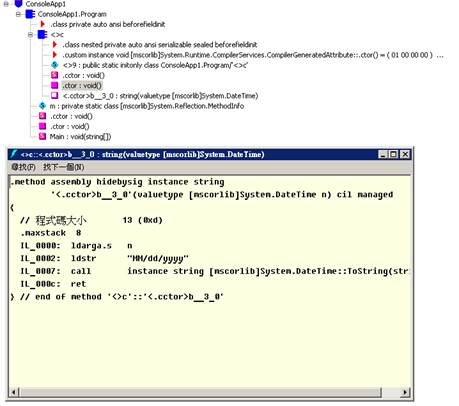Click the blue class icon for <>c

point(43,34)
